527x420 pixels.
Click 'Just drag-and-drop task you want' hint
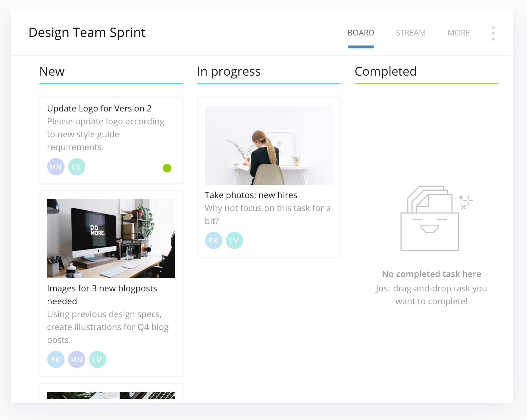(x=432, y=295)
